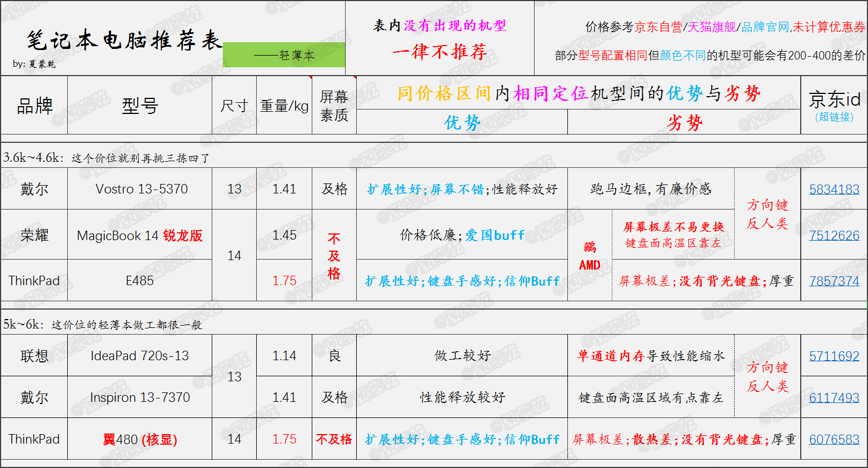Click the title 笔记本电脑推荐表
The image size is (868, 468).
[x=124, y=40]
